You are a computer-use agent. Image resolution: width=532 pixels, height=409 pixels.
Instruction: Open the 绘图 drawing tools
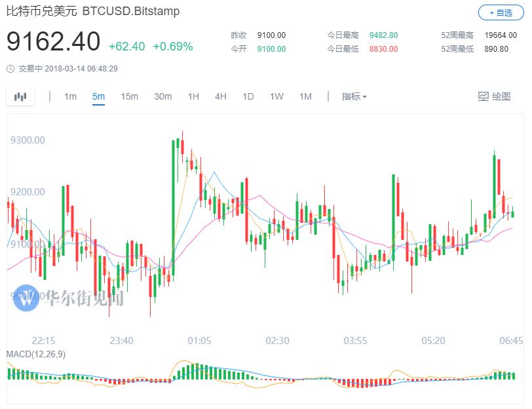pos(495,97)
